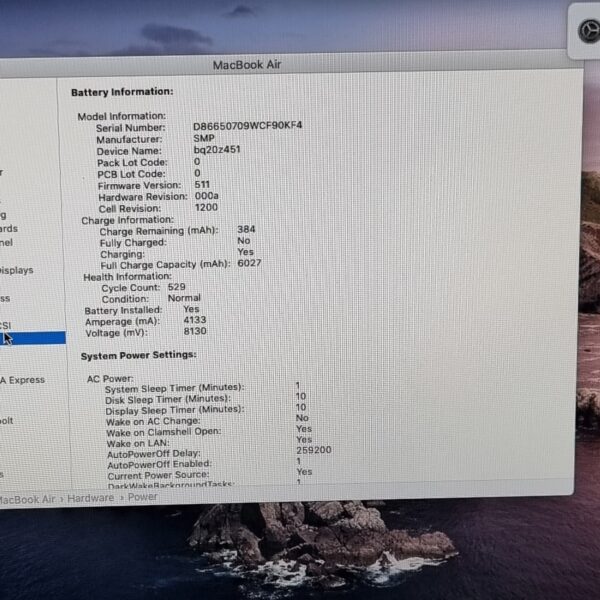Click the MacBook Air window title bar
This screenshot has width=600, height=600.
247,65
